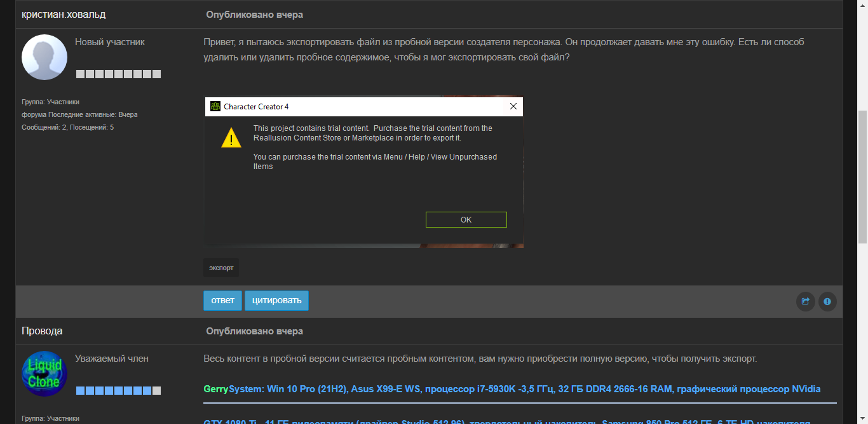Click second post 'Опубликовано вчера' timestamp
Image resolution: width=868 pixels, height=424 pixels.
tap(254, 331)
